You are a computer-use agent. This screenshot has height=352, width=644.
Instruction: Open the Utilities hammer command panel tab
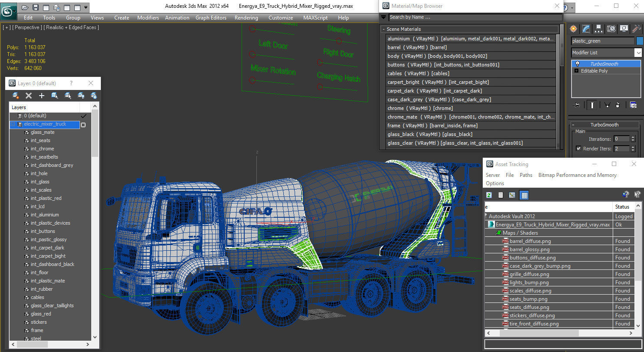tap(637, 29)
